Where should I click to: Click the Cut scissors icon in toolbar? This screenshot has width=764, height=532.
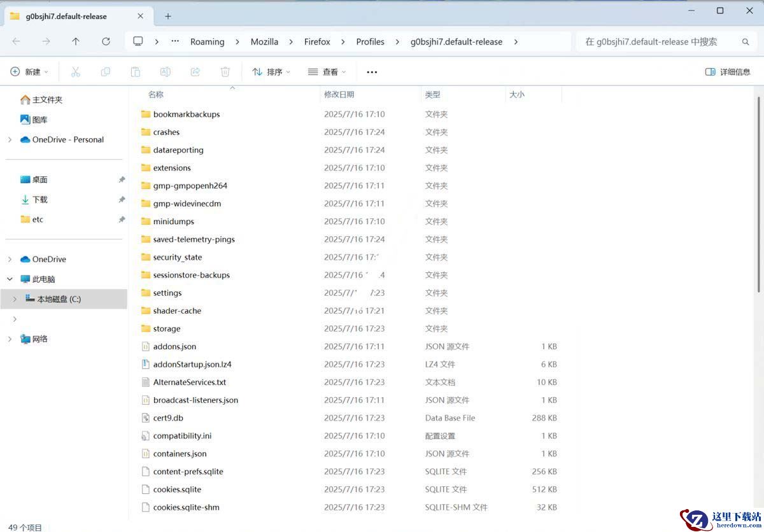(76, 72)
